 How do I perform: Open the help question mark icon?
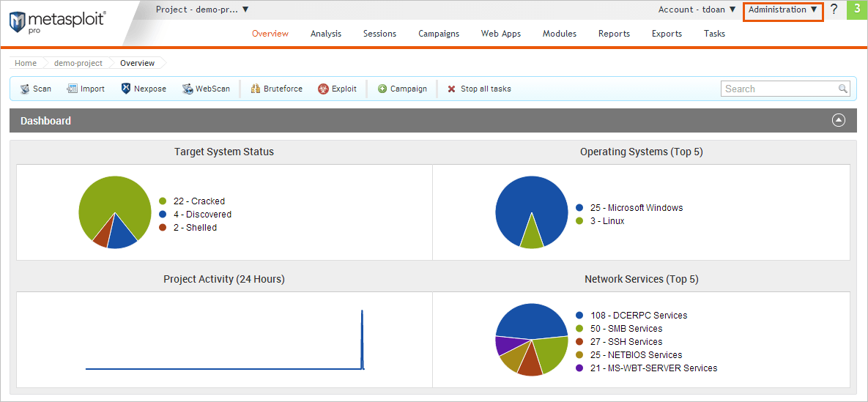[x=834, y=10]
